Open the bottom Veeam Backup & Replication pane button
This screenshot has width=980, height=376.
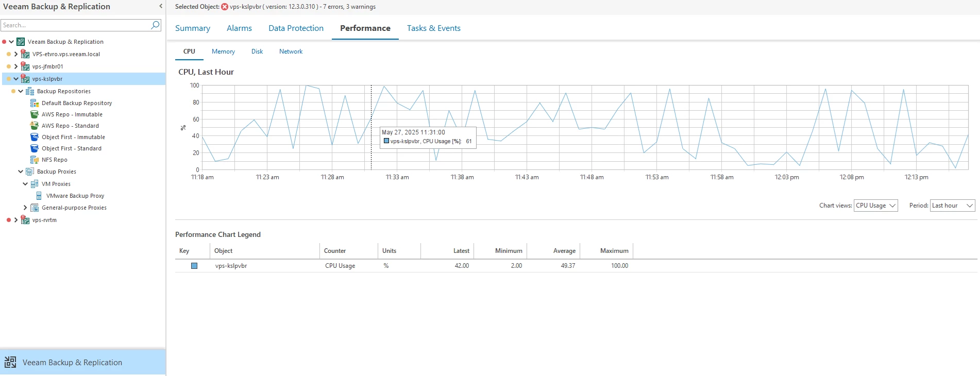[83, 362]
